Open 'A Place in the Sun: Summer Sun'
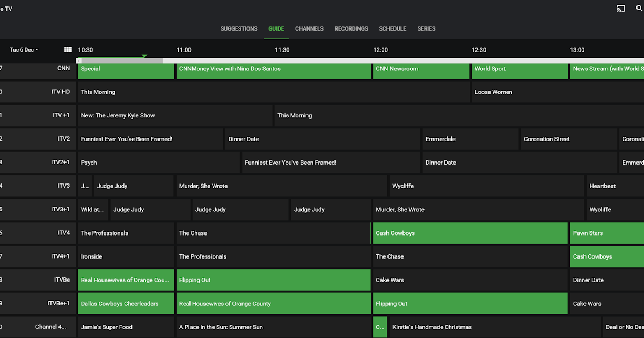The width and height of the screenshot is (644, 338). tap(274, 327)
